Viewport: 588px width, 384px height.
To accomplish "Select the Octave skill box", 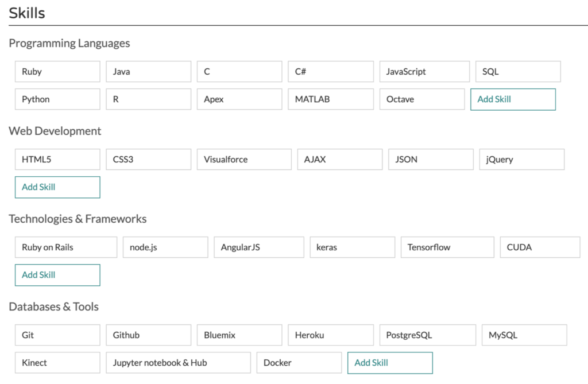I will [x=421, y=99].
